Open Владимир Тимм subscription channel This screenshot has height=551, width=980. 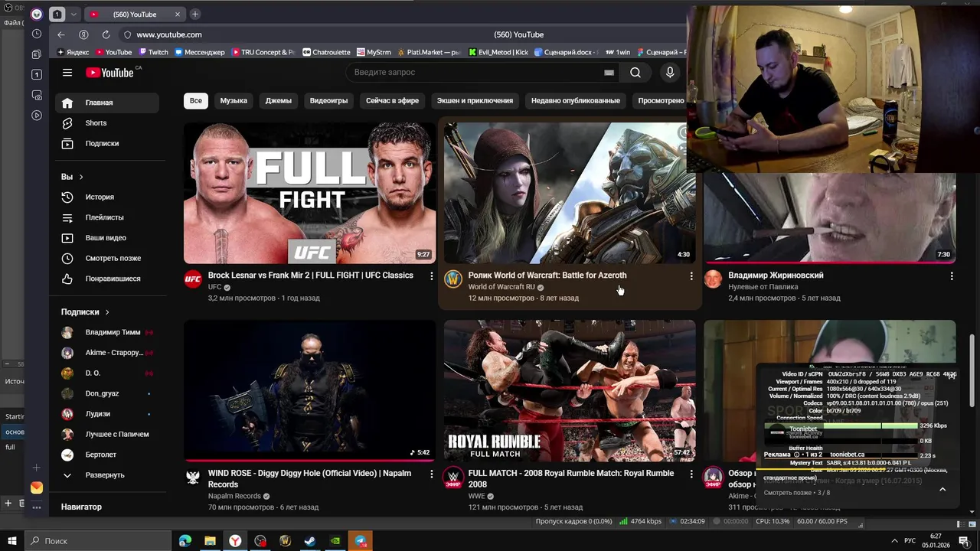[107, 333]
